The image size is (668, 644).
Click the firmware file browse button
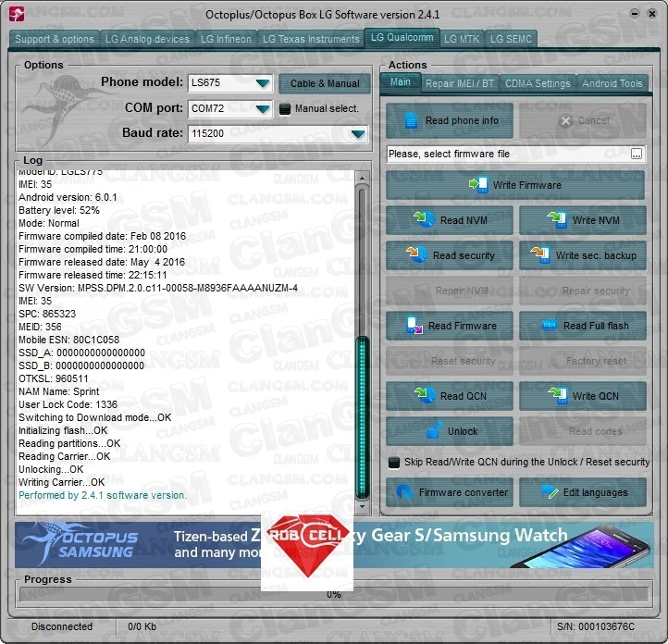(637, 155)
